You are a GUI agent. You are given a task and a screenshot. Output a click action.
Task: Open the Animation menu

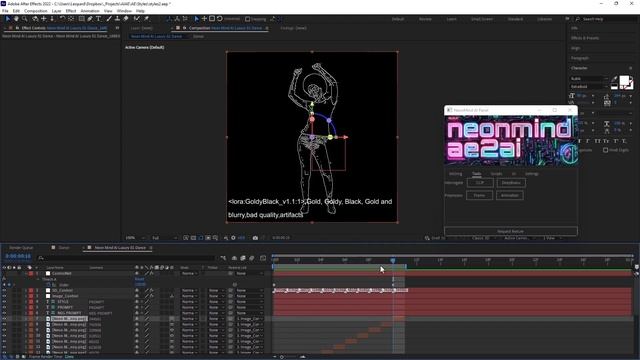pyautogui.click(x=90, y=11)
